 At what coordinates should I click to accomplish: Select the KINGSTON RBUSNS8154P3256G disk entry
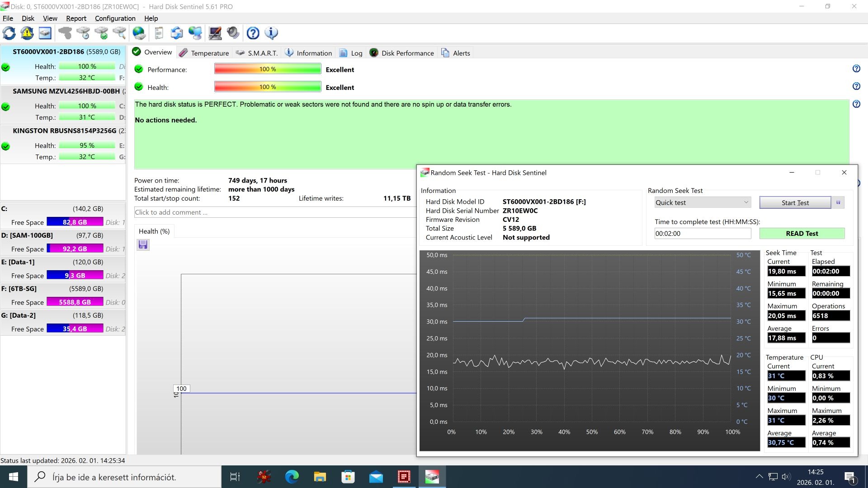point(64,131)
